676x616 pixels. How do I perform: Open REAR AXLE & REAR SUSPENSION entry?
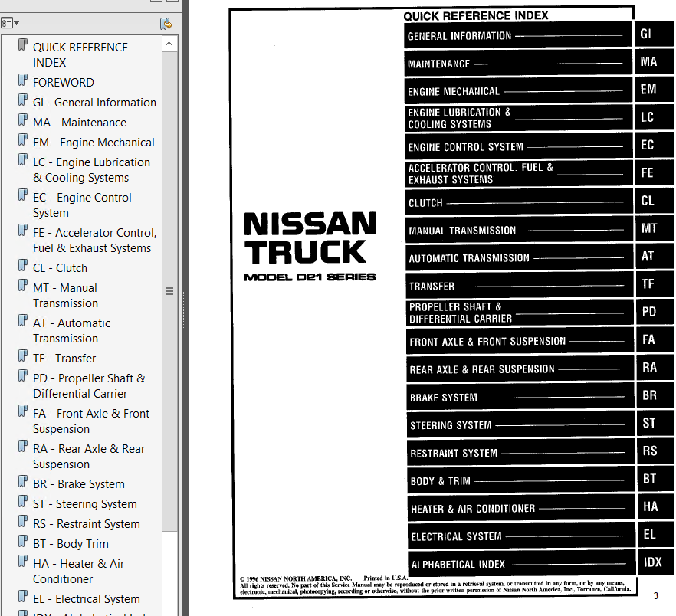click(x=520, y=368)
